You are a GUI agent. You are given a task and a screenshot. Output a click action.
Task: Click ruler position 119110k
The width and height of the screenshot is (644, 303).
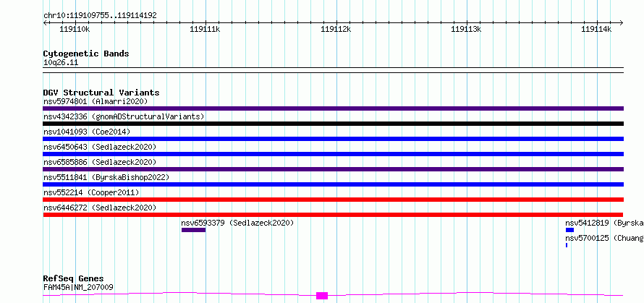pos(75,29)
